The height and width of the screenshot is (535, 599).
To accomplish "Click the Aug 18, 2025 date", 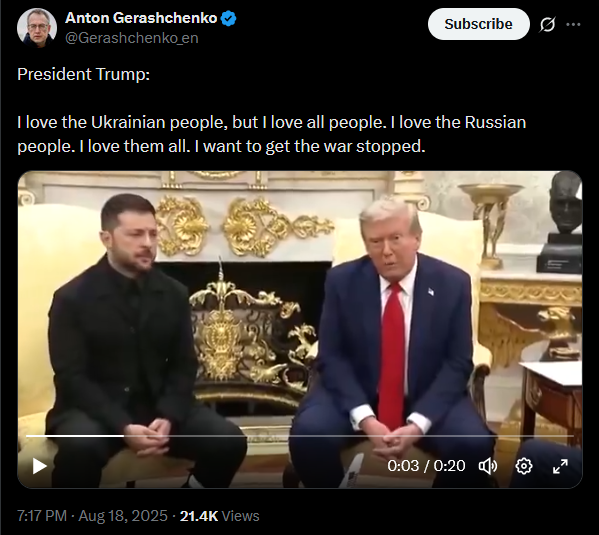I will tap(123, 516).
